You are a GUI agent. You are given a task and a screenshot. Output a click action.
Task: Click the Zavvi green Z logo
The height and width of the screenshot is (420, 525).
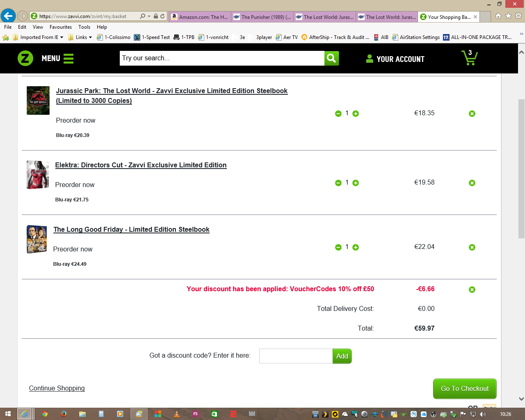tap(25, 58)
